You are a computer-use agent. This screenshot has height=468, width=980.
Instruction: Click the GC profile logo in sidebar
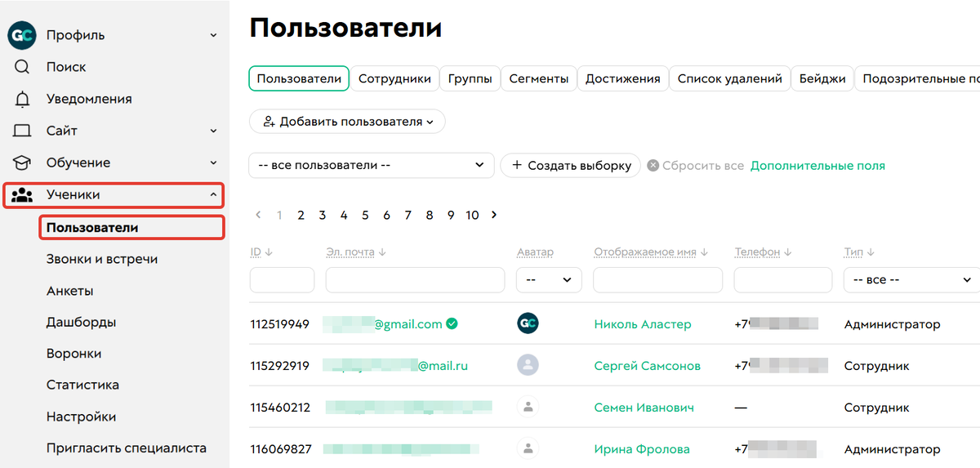tap(22, 35)
